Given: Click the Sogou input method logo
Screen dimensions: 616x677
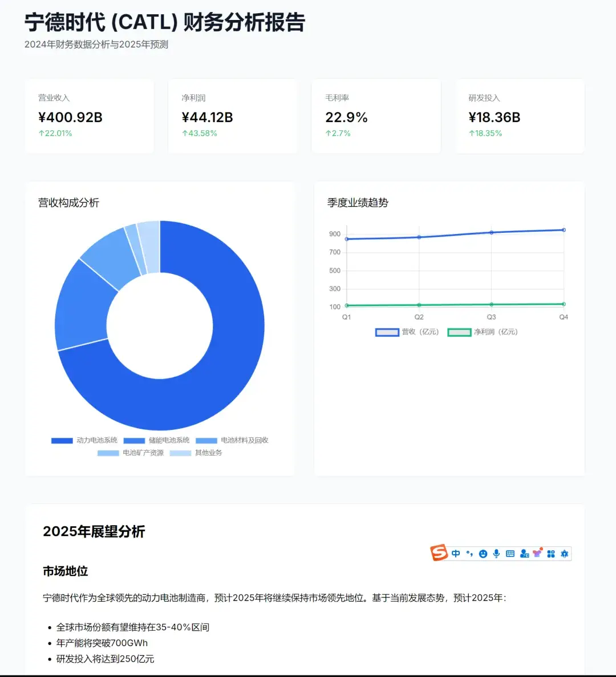Looking at the screenshot, I should (439, 553).
